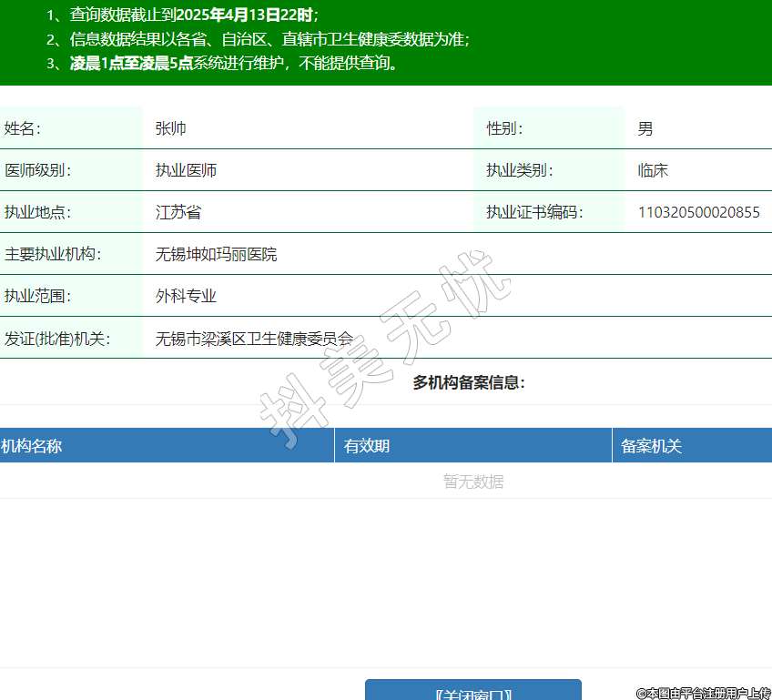Image resolution: width=772 pixels, height=700 pixels.
Task: Click the 多机构备案信息 section heading
Action: pos(469,382)
